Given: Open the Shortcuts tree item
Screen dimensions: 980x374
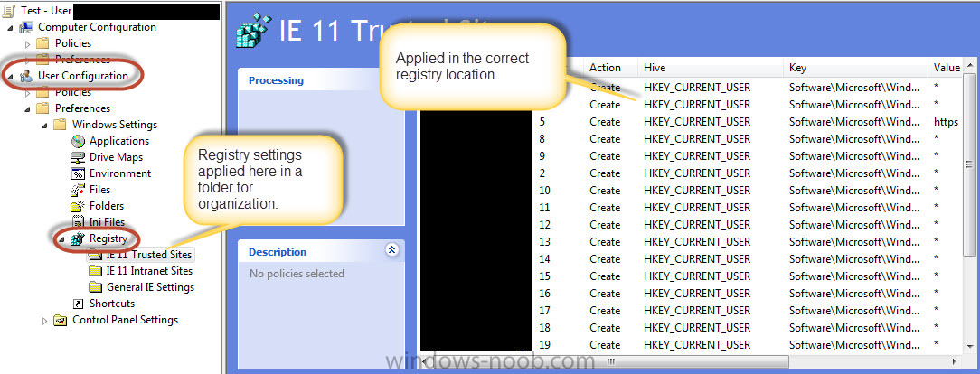Looking at the screenshot, I should click(112, 304).
